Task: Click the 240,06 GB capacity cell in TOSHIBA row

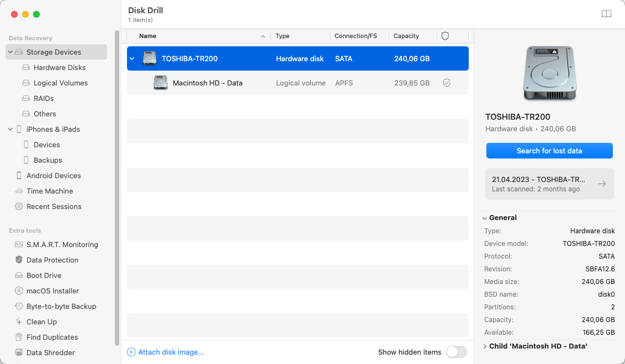Action: pyautogui.click(x=412, y=58)
